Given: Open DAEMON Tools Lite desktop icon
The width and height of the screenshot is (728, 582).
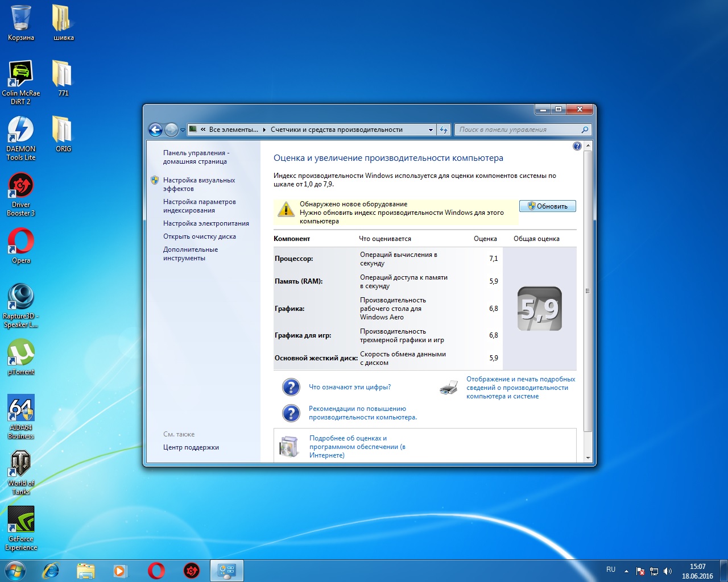Looking at the screenshot, I should pos(21,130).
